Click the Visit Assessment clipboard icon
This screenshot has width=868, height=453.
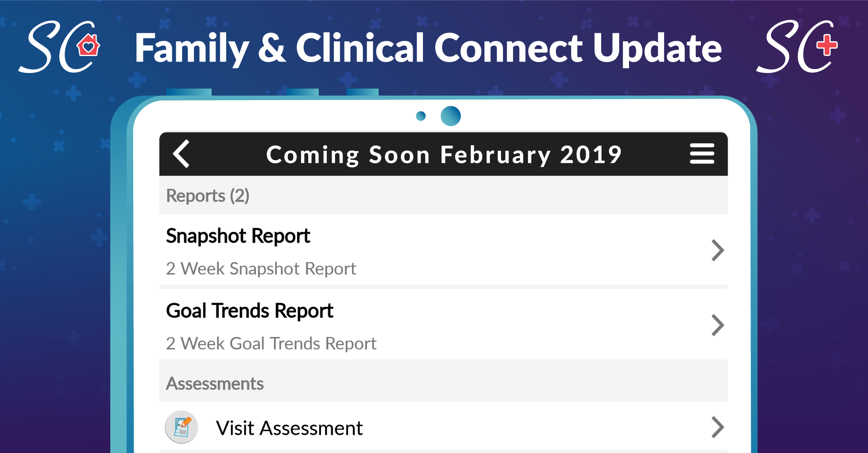181,427
